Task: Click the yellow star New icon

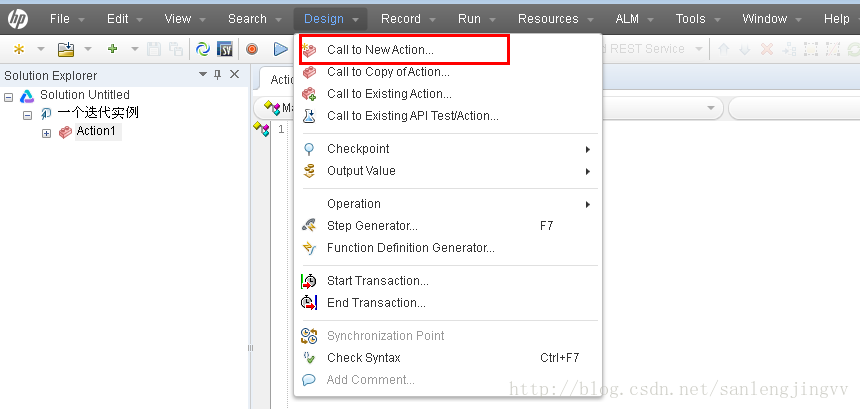Action: (x=19, y=49)
